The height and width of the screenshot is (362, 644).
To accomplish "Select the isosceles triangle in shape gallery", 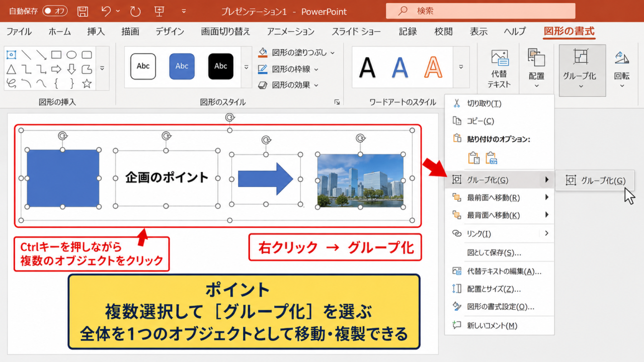I will click(x=11, y=69).
